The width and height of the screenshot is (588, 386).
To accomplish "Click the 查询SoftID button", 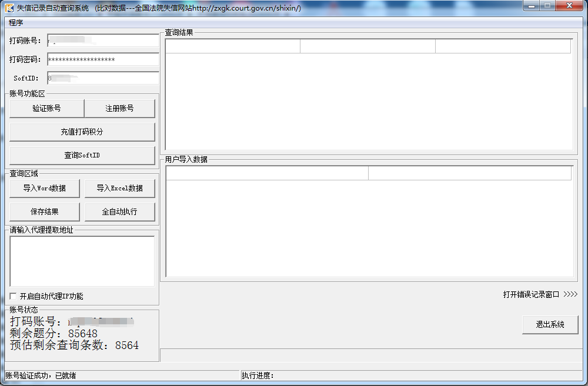I will pyautogui.click(x=82, y=156).
